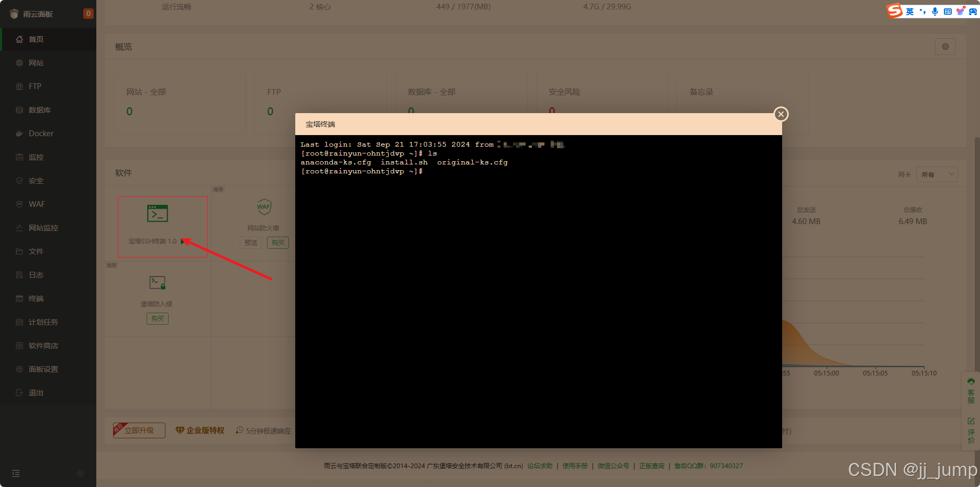This screenshot has height=487, width=980.
Task: Expand the 网卡 所有 dropdown
Action: [937, 174]
